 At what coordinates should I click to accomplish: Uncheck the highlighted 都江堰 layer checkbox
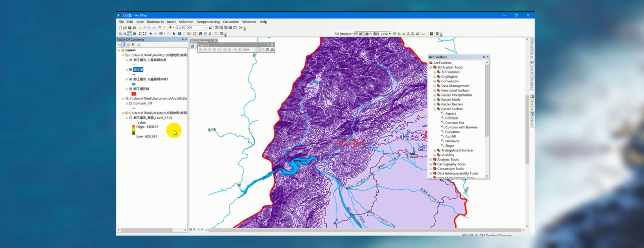130,70
